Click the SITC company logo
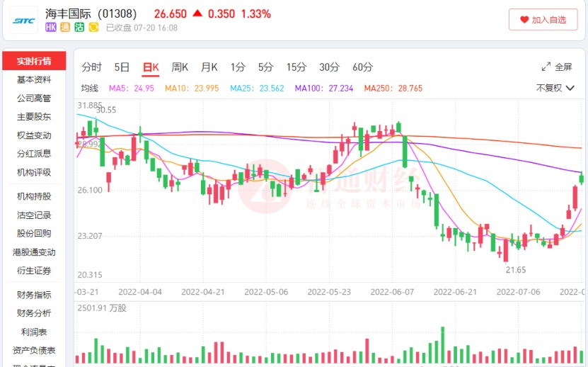Viewport: 588px width, 367px height. [24, 20]
